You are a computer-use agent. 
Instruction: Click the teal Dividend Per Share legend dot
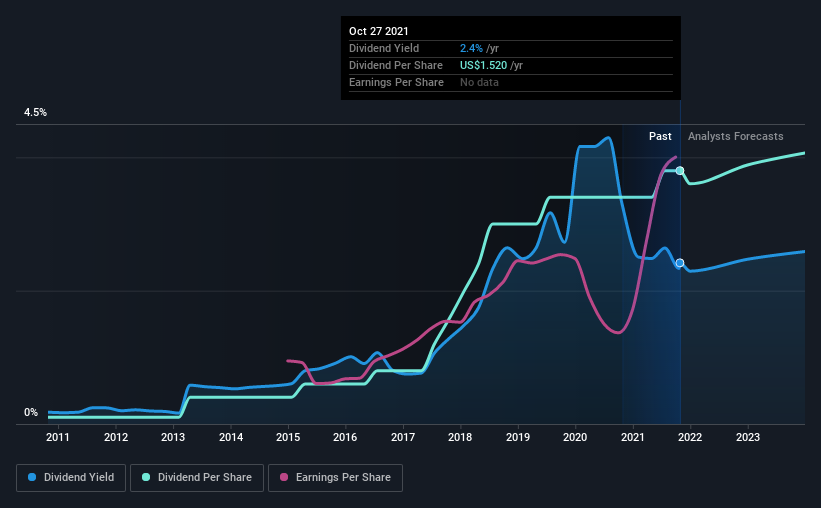[x=146, y=477]
